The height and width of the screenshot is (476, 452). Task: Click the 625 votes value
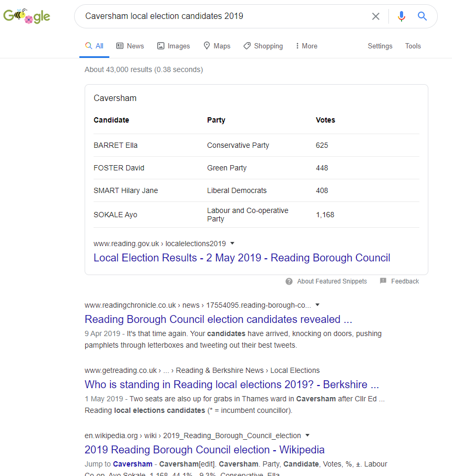tap(322, 145)
